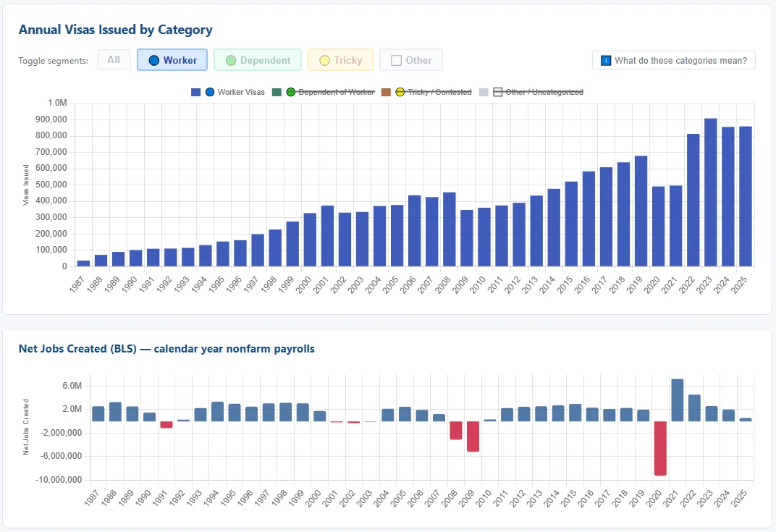Turn on the Tricky segment button
The image size is (776, 532).
[340, 60]
